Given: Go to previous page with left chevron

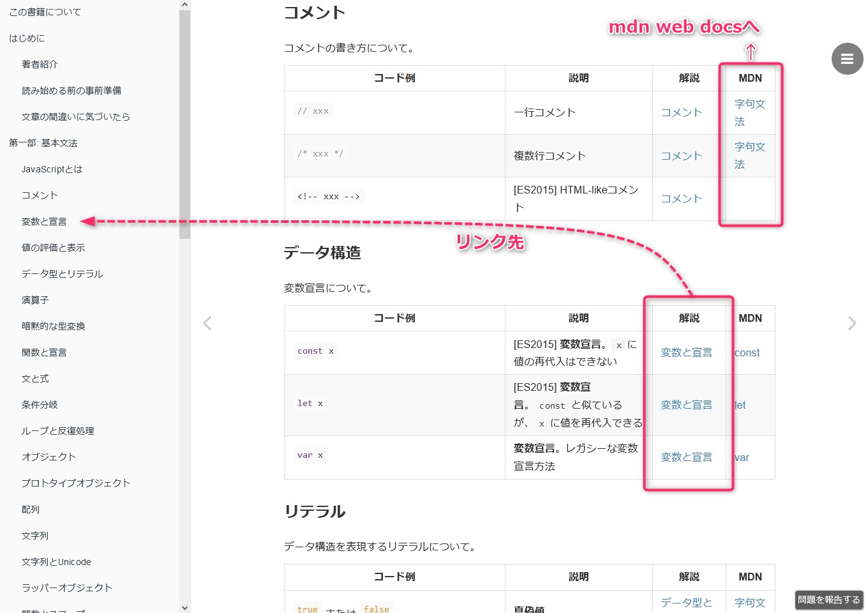Looking at the screenshot, I should click(207, 323).
